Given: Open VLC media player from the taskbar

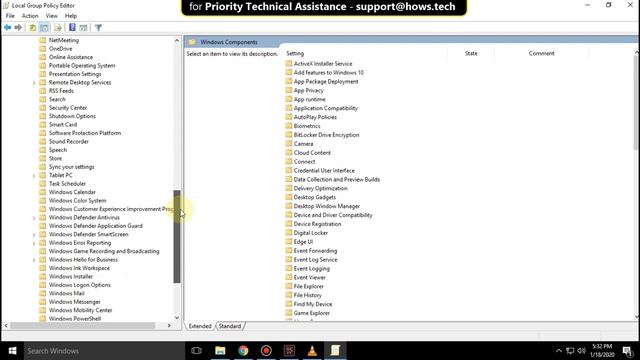Looking at the screenshot, I should point(312,351).
